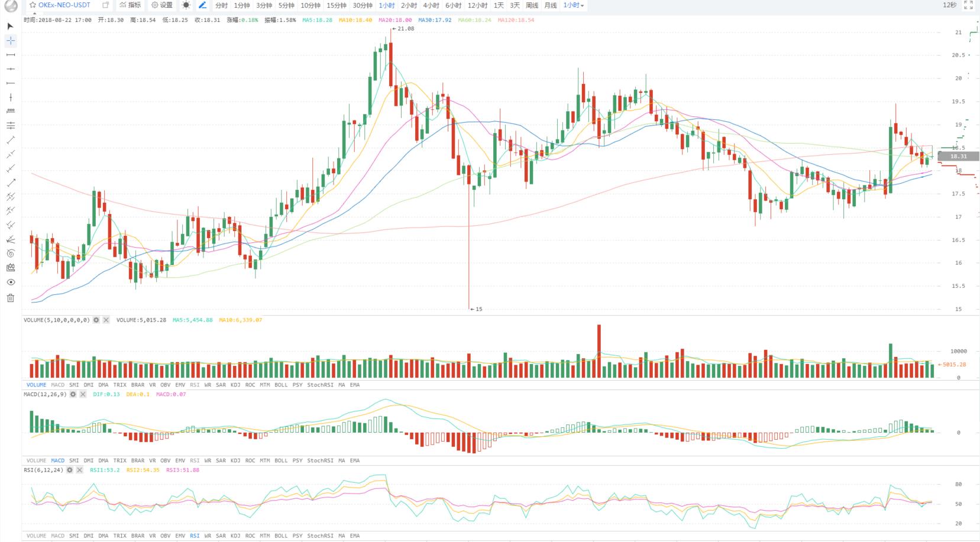Select 月线 monthly interval

[x=551, y=5]
